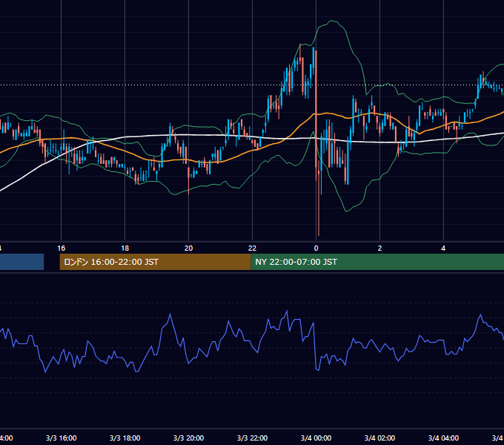504x445 pixels.
Task: Click hour label 20 on upper time axis
Action: click(x=189, y=248)
